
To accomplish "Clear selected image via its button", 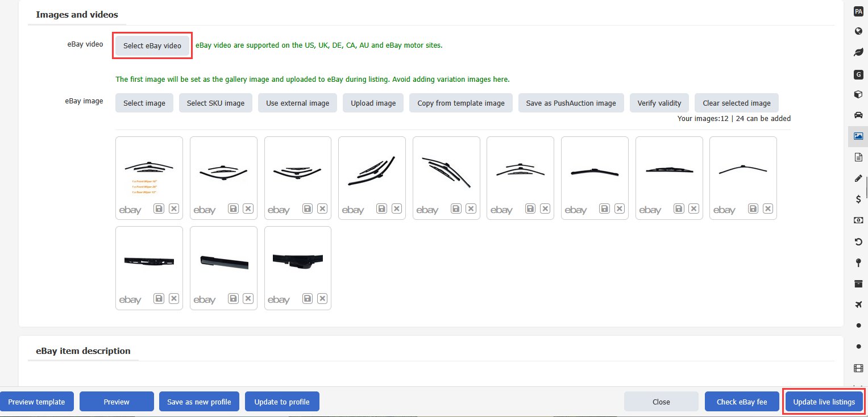I will tap(736, 103).
